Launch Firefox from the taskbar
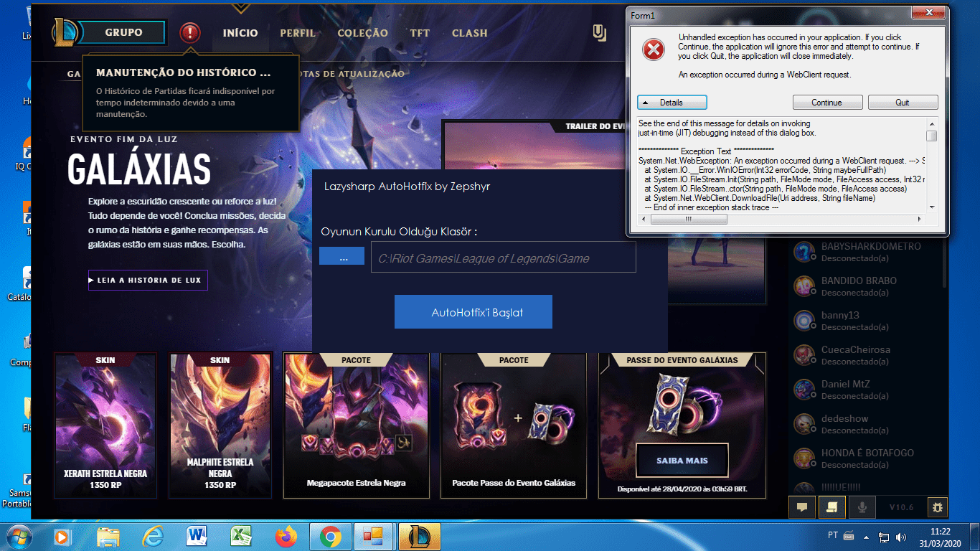Screen dimensions: 980x551 (x=286, y=536)
